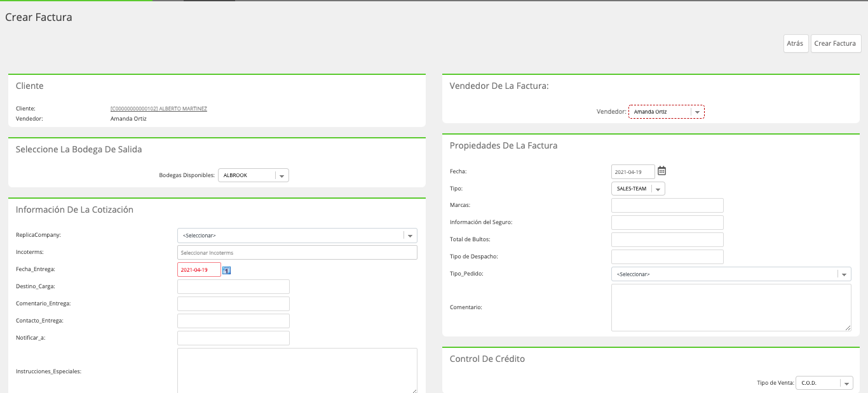
Task: Click the Notificar_a text field
Action: tap(233, 338)
